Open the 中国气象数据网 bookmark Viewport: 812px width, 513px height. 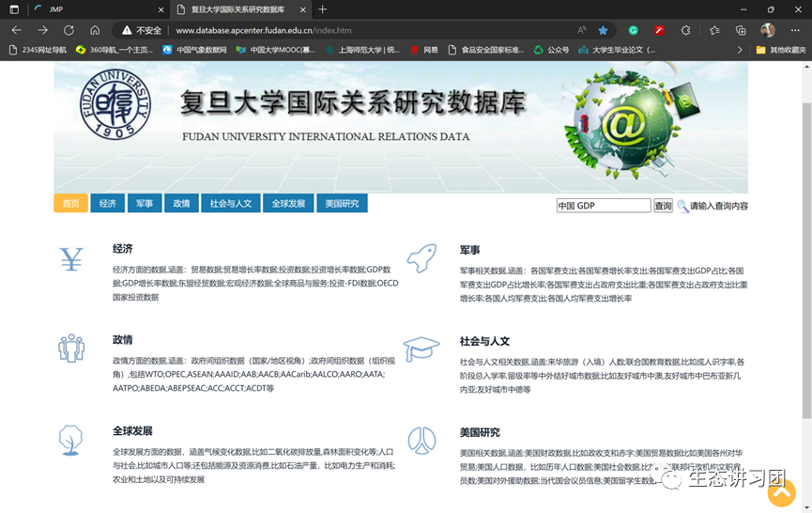(194, 50)
